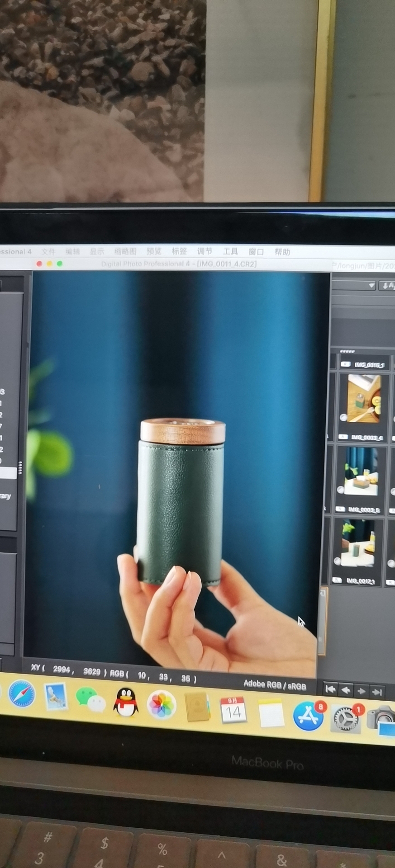This screenshot has height=868, width=395.
Task: Click the round mark on thumbnail above IMG_0003_5
Action: coord(340,490)
